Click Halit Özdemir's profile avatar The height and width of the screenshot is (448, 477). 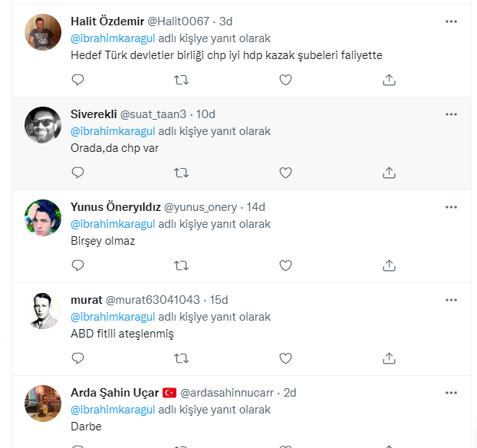pyautogui.click(x=43, y=32)
